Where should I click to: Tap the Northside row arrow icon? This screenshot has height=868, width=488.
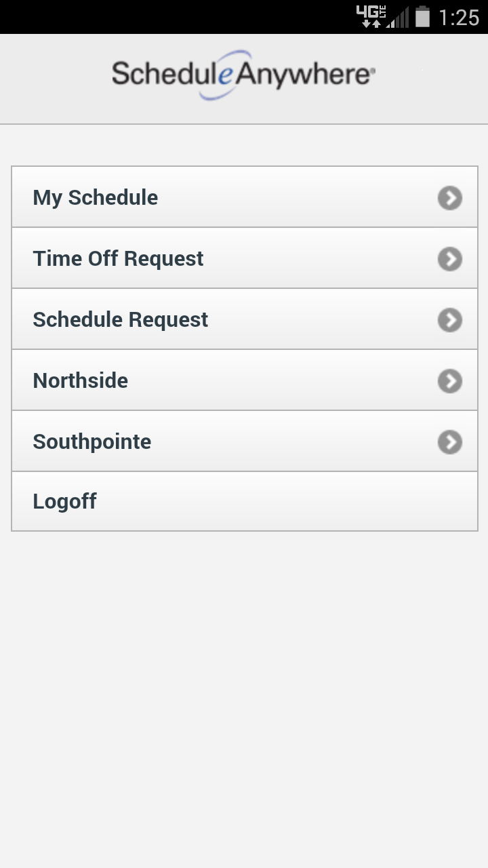tap(450, 381)
